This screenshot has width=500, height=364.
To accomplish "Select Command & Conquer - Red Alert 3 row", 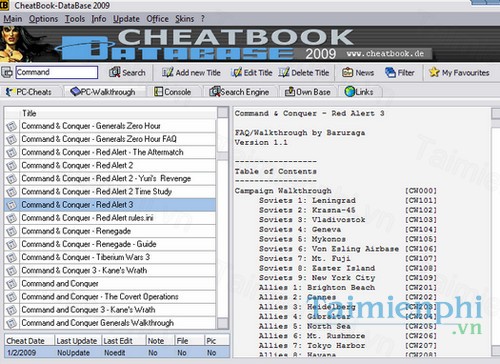I will [x=110, y=205].
